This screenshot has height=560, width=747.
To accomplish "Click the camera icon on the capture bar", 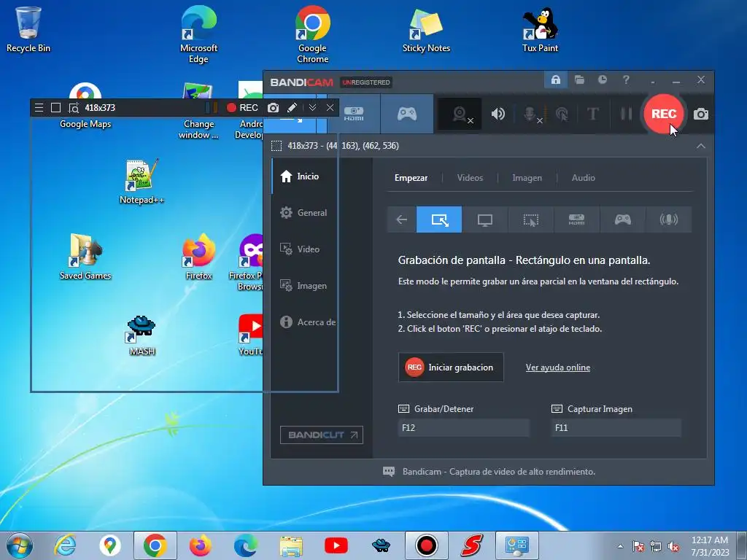I will (x=273, y=108).
